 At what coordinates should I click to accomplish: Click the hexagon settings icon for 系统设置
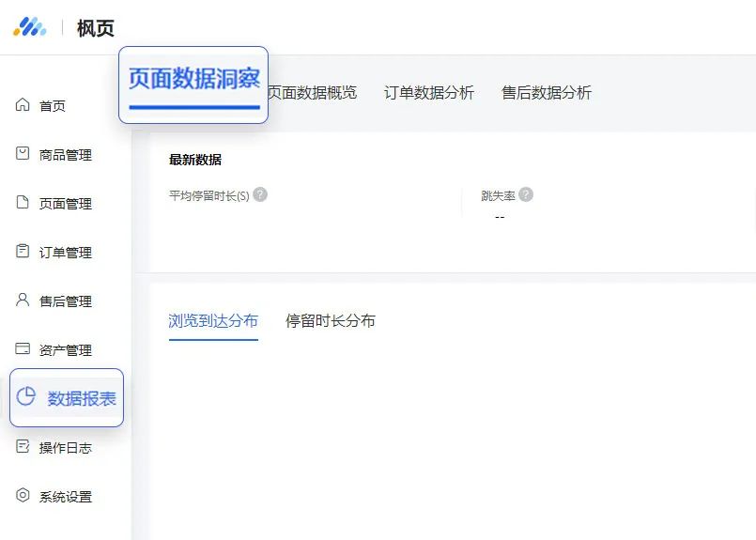[23, 495]
